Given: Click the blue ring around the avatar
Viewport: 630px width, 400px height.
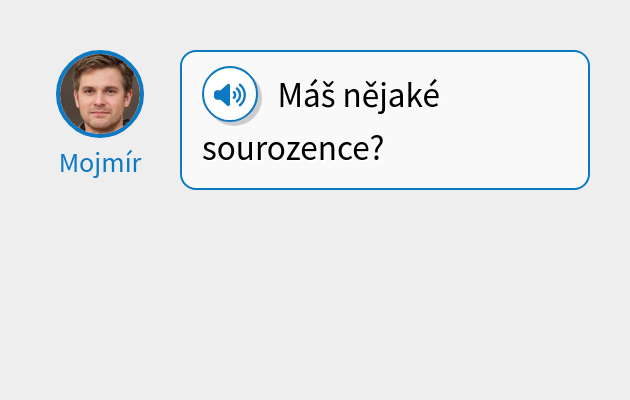Looking at the screenshot, I should click(x=58, y=94).
